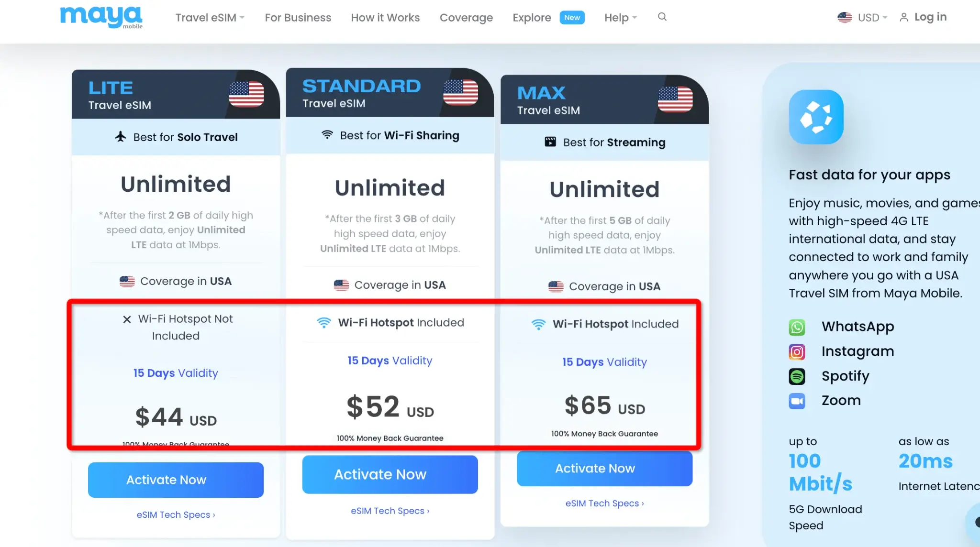Toggle Wi-Fi Hotspot on MAX plan
The image size is (980, 547).
pos(604,324)
